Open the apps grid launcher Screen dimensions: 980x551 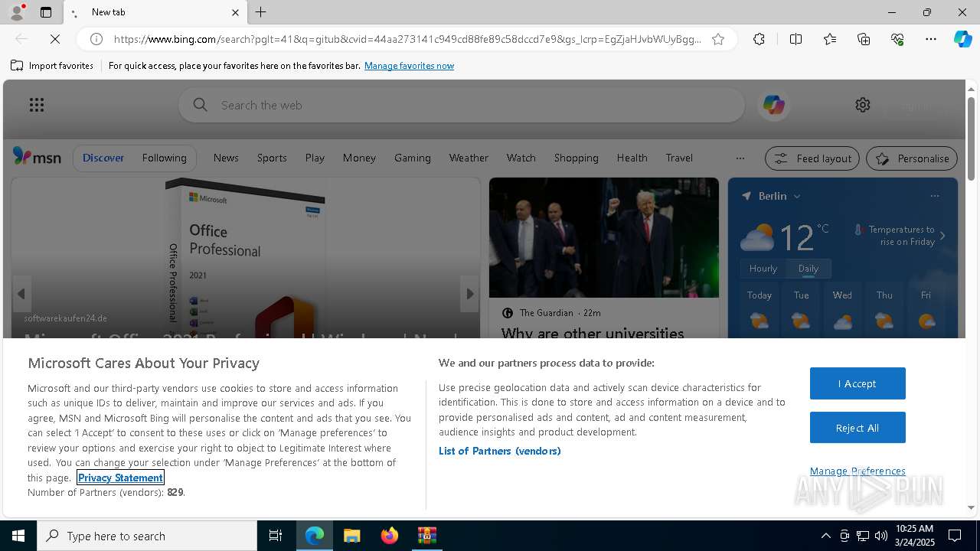pyautogui.click(x=36, y=105)
